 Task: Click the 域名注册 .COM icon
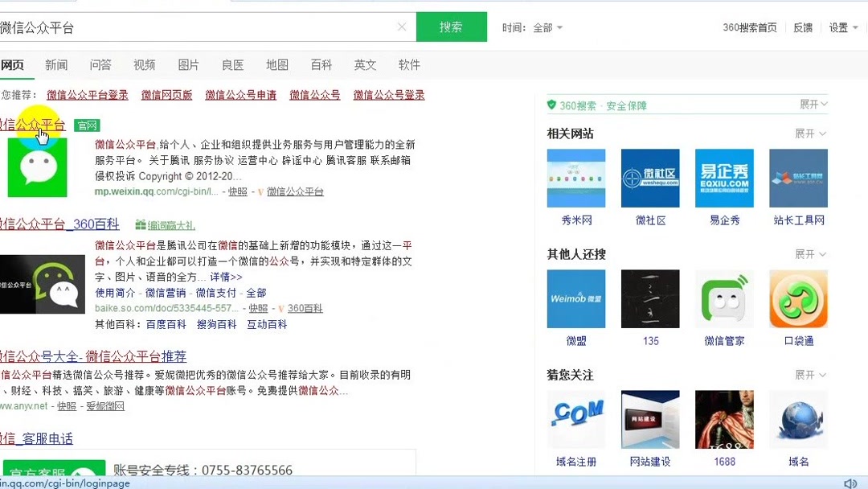tap(576, 419)
